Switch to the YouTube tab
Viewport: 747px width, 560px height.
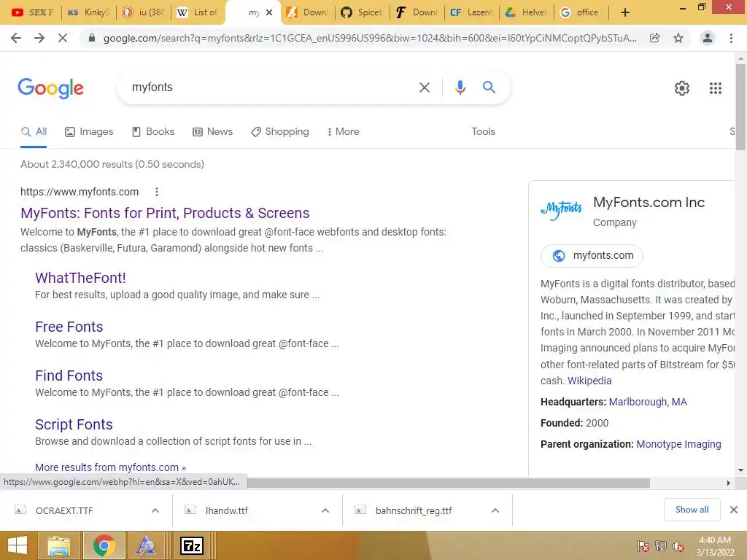pyautogui.click(x=31, y=12)
